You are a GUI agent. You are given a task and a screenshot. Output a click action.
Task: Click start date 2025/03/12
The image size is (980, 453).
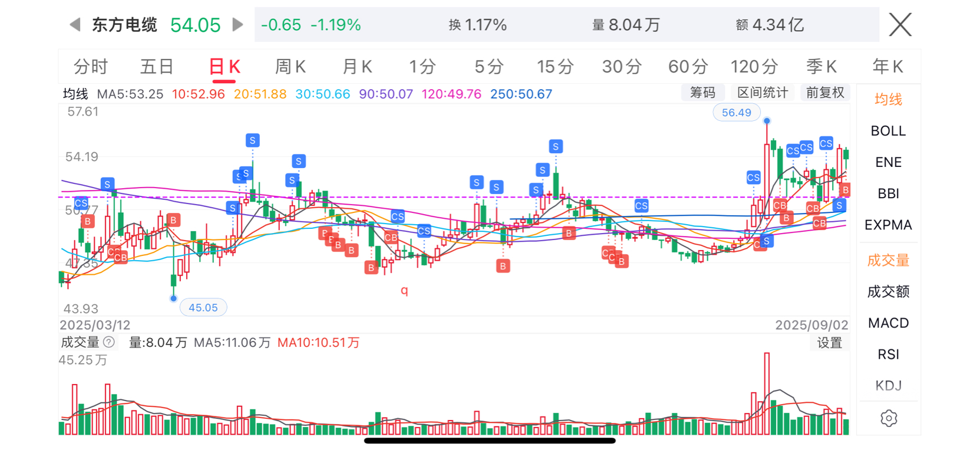coord(95,325)
